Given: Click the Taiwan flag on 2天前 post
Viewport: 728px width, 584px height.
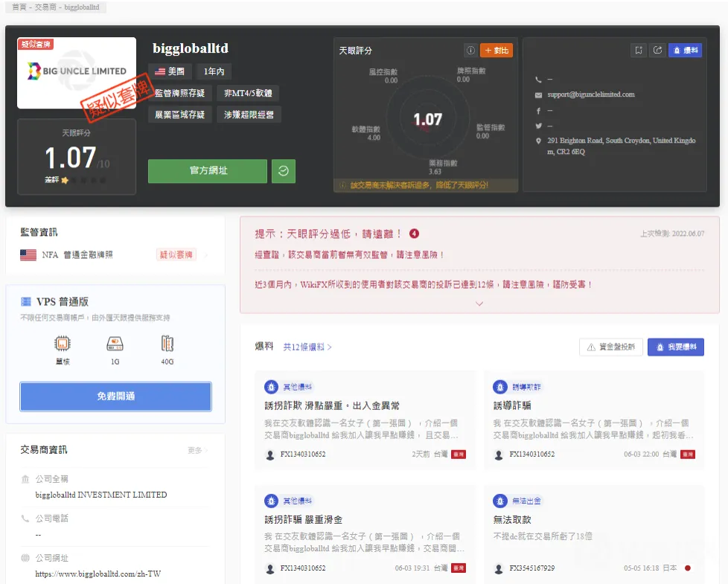Looking at the screenshot, I should [459, 455].
